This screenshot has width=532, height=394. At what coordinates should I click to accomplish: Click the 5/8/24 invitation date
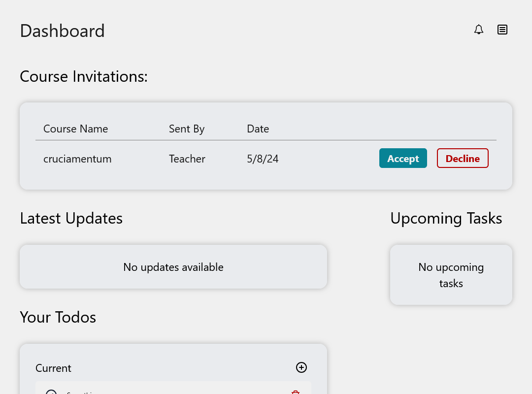point(263,159)
